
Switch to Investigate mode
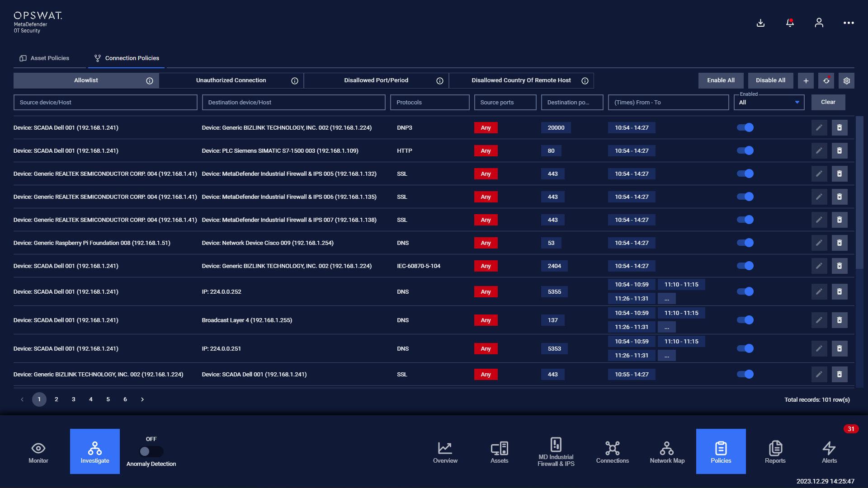(95, 451)
